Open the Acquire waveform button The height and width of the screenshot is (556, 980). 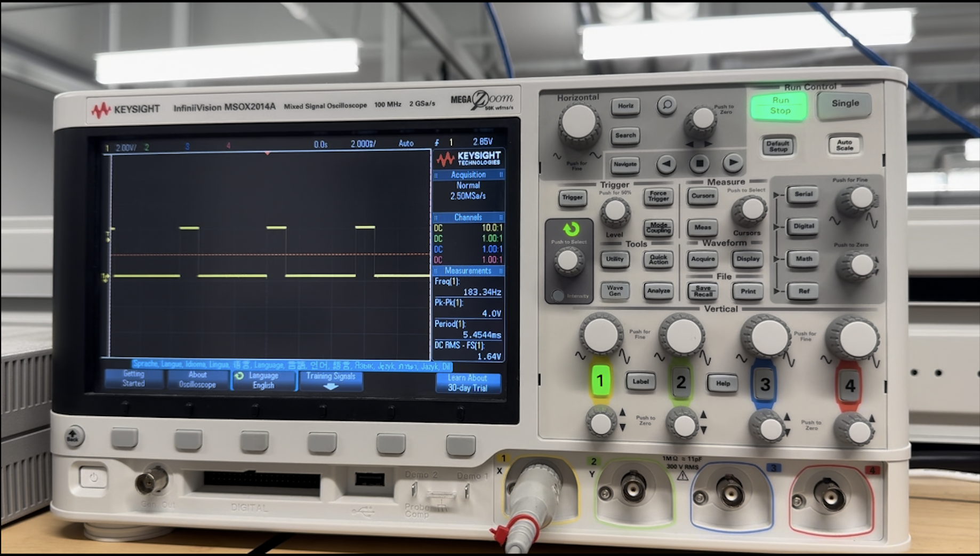(x=703, y=259)
